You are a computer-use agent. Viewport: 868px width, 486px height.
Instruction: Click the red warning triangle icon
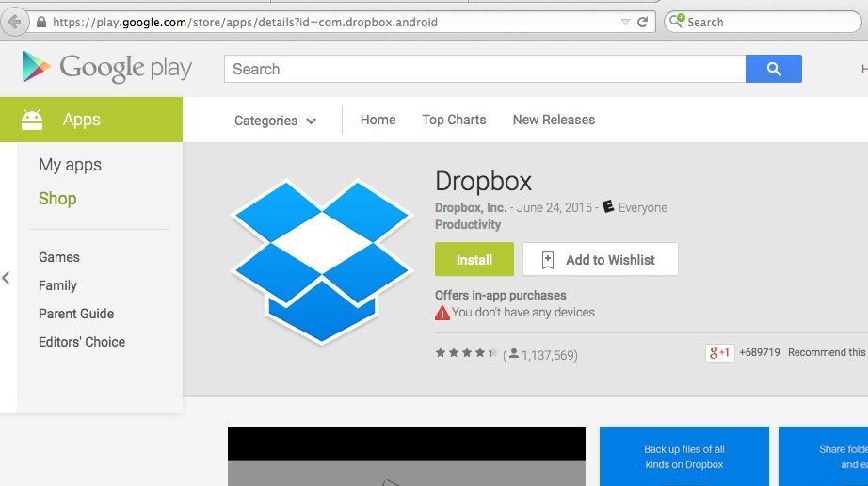442,314
